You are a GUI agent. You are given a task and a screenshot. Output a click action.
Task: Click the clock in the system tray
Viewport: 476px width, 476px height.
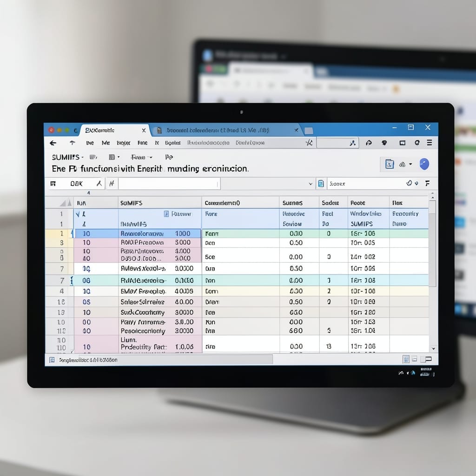(426, 372)
